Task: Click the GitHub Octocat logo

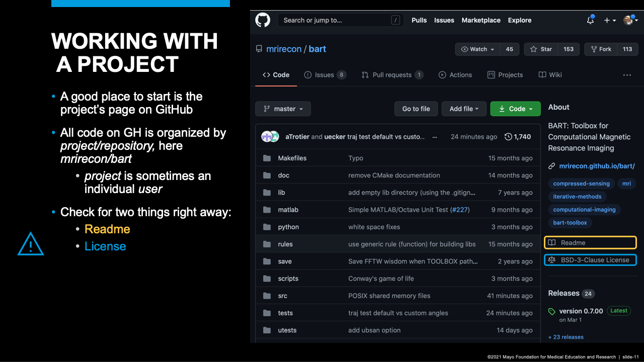Action: (x=263, y=20)
